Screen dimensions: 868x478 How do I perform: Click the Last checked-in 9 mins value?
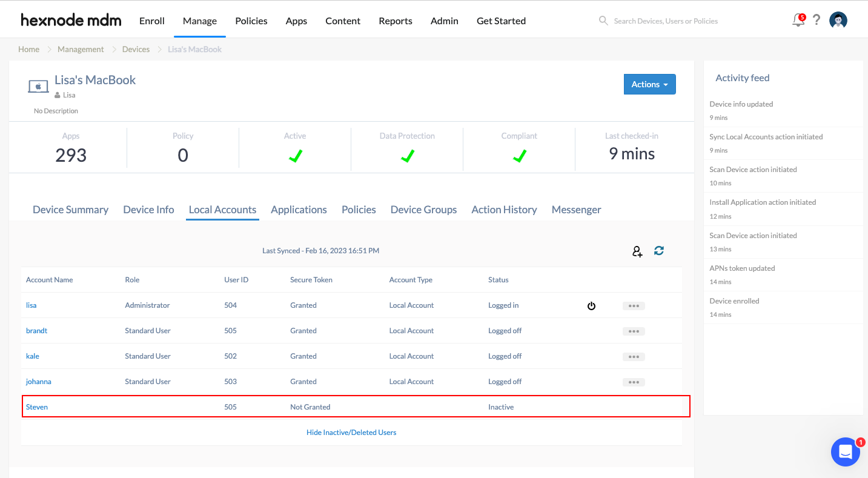[x=632, y=154]
